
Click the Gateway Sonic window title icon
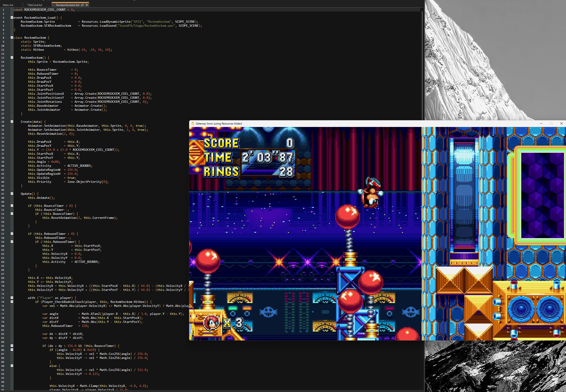coord(193,124)
